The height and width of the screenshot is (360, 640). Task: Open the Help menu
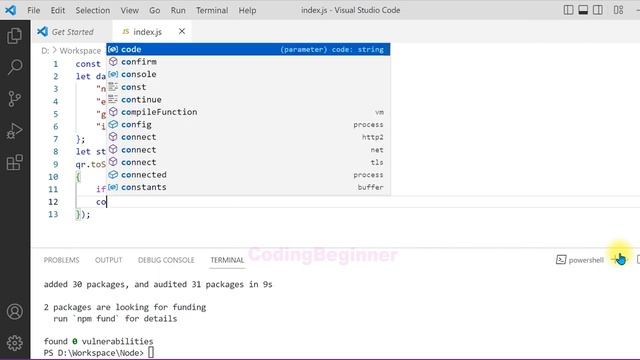tap(247, 10)
